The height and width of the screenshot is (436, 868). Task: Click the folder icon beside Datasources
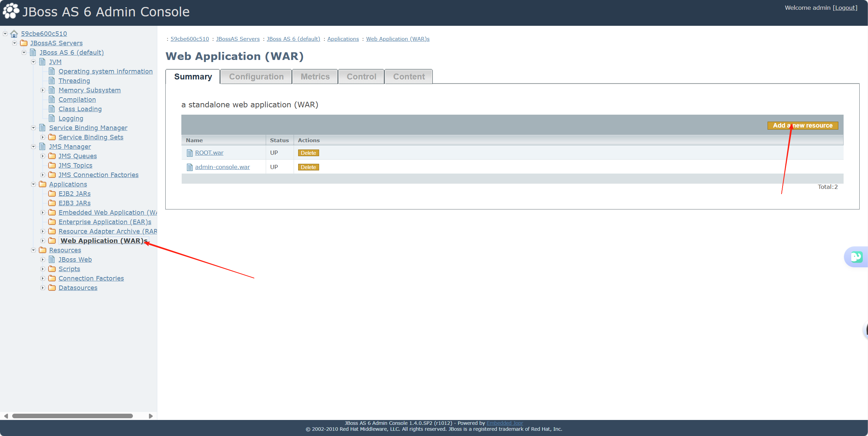pyautogui.click(x=52, y=288)
